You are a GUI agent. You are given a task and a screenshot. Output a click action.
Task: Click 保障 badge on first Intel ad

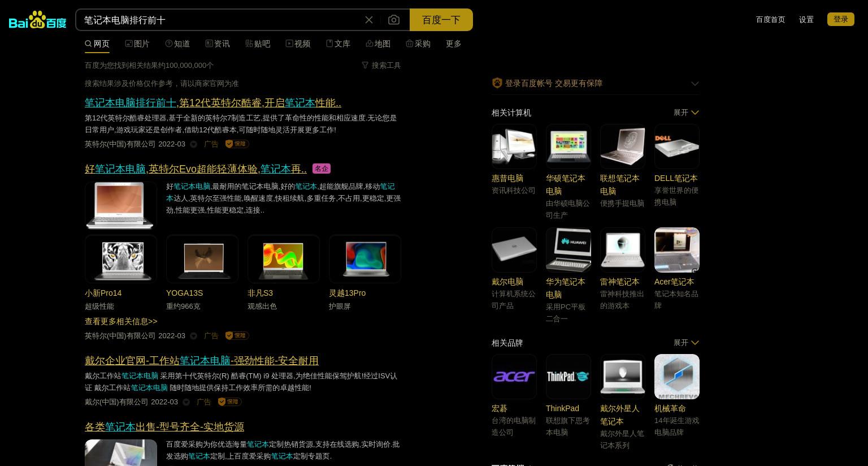point(237,144)
